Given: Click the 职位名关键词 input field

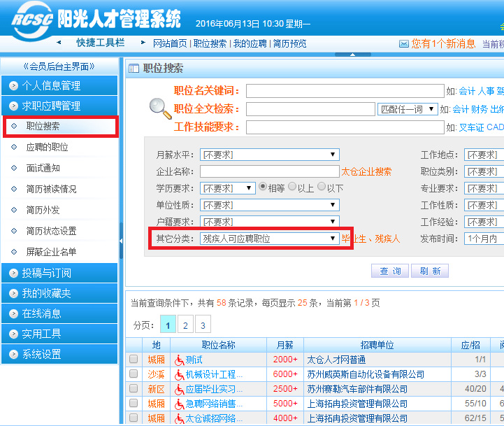Looking at the screenshot, I should click(345, 91).
